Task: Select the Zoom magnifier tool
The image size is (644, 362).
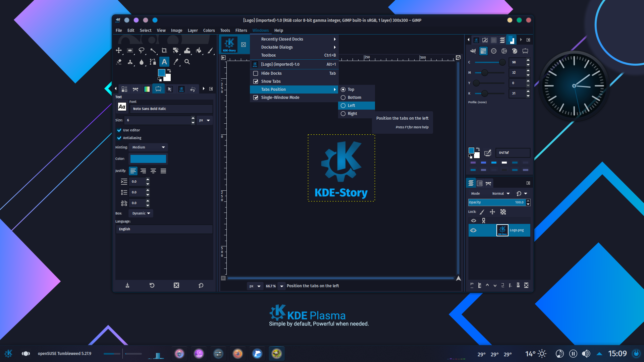Action: 187,62
